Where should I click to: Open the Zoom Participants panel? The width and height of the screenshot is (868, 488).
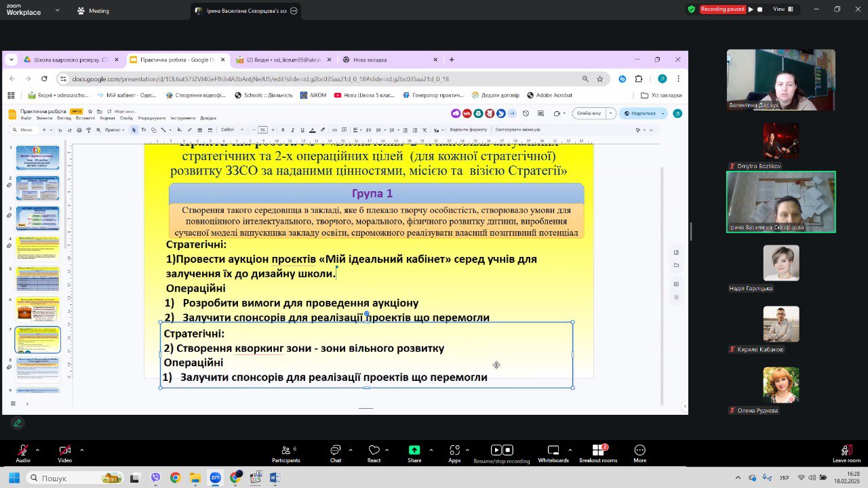coord(285,452)
